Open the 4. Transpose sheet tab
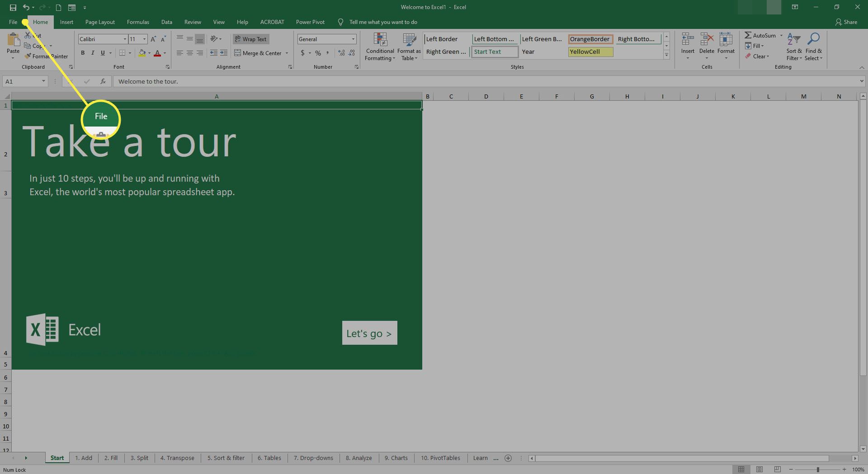This screenshot has height=474, width=868. [x=177, y=458]
